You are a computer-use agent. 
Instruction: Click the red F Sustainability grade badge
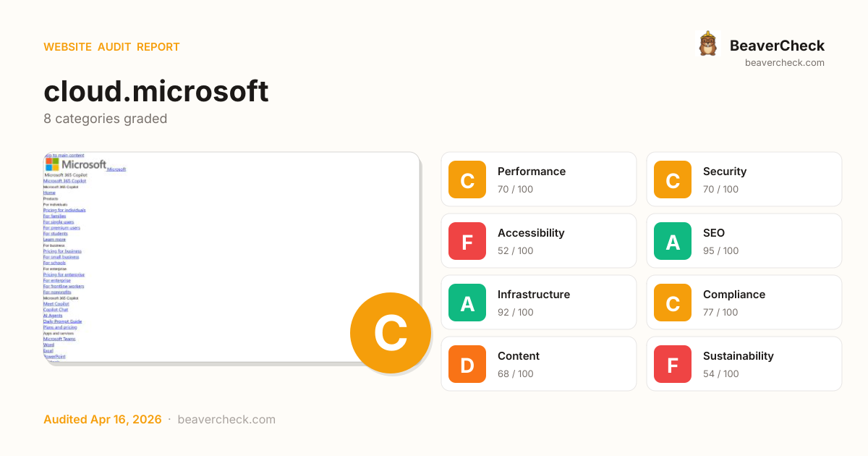coord(673,364)
